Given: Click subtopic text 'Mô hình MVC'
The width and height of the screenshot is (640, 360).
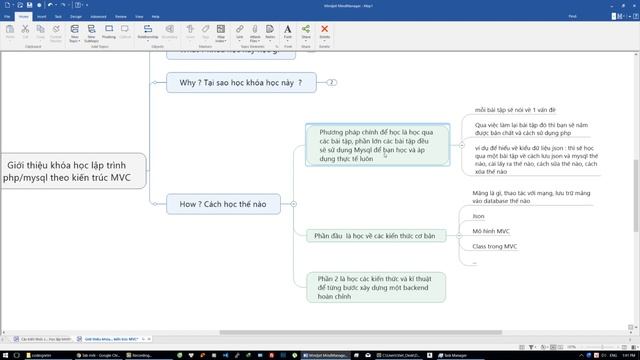Looking at the screenshot, I should click(x=491, y=231).
